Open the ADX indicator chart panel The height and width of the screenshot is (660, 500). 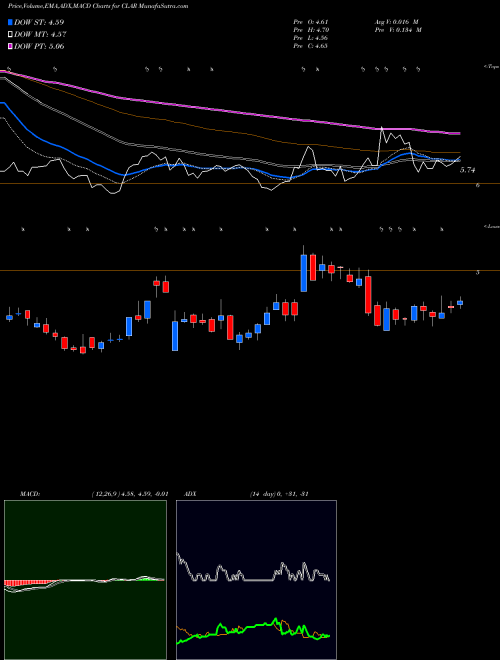point(256,580)
